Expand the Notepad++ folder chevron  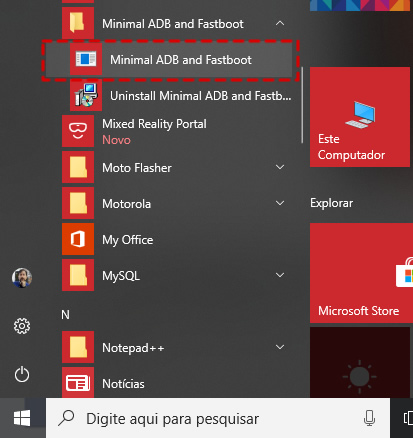tap(280, 347)
